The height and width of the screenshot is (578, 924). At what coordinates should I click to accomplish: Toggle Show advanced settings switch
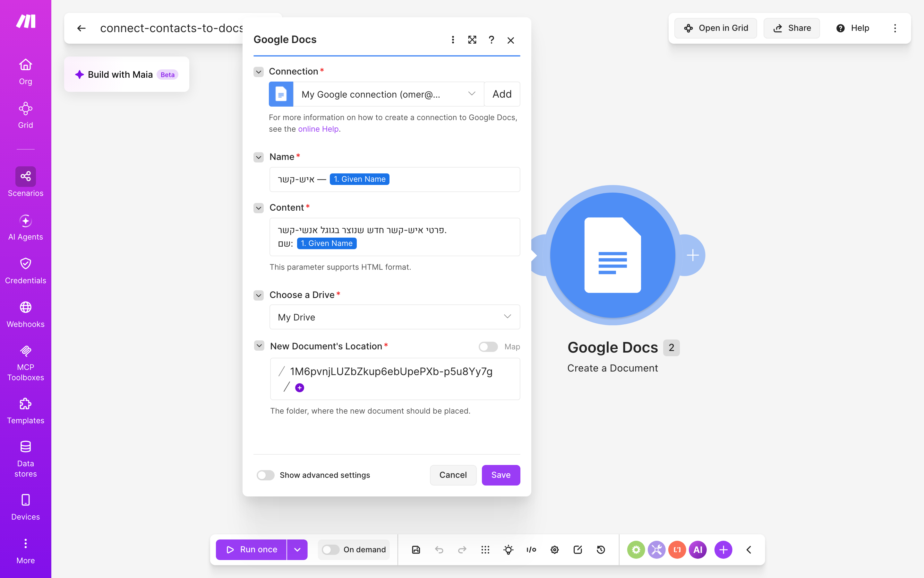(265, 475)
